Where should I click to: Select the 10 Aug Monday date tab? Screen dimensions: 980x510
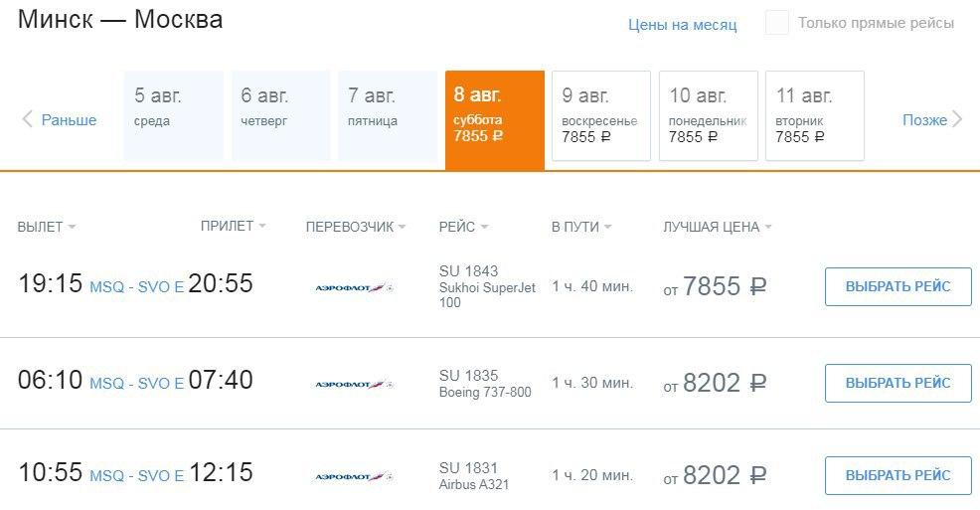[x=708, y=115]
